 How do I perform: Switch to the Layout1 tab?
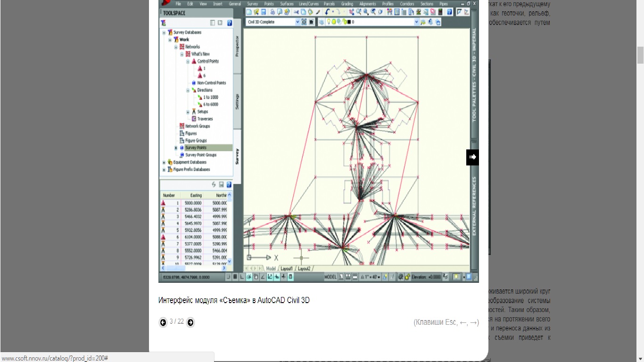click(287, 269)
